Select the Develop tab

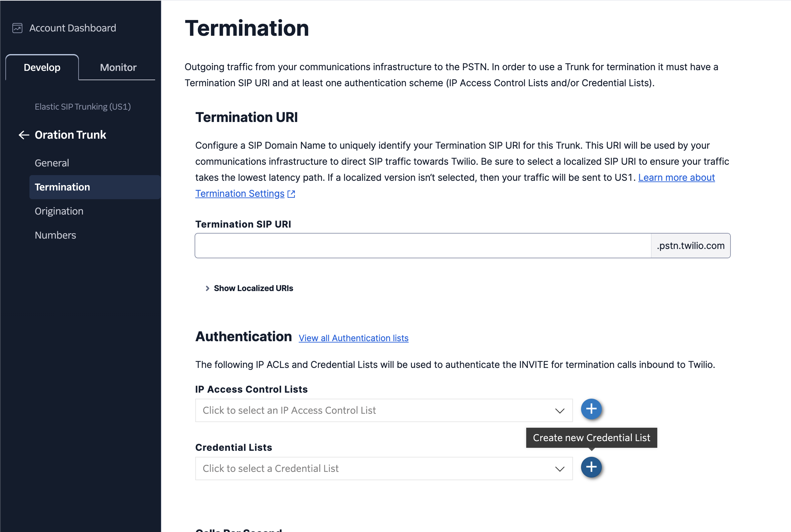(42, 67)
